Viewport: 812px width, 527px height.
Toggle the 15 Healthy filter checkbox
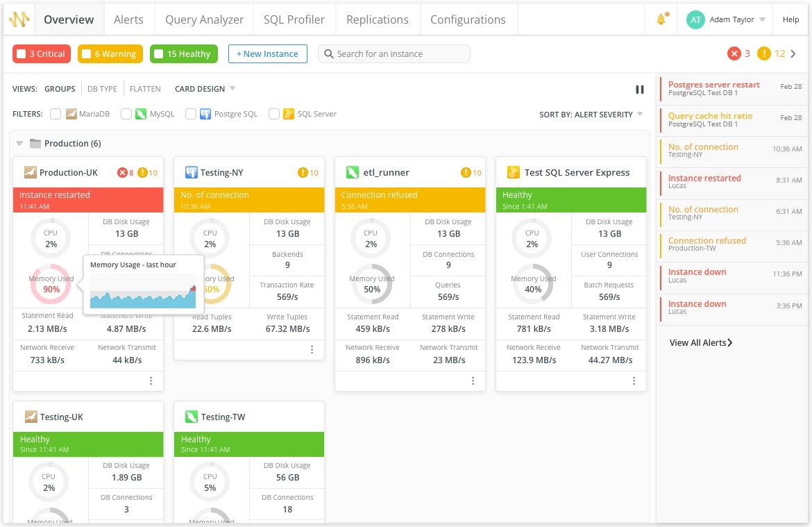pyautogui.click(x=159, y=54)
